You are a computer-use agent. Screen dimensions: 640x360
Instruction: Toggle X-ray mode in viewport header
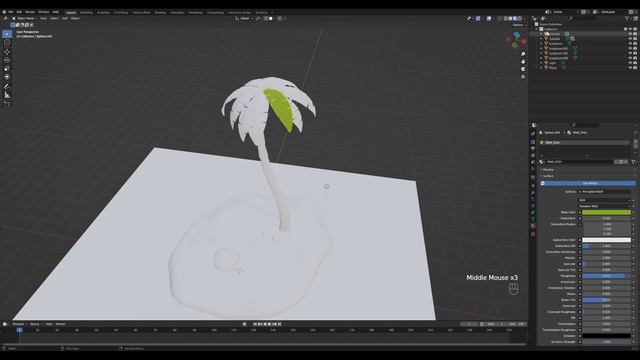point(500,18)
